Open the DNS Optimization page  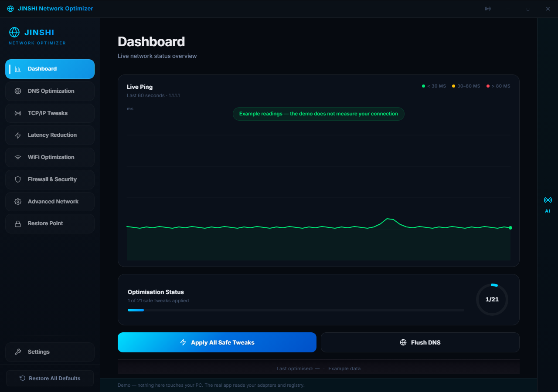point(50,91)
